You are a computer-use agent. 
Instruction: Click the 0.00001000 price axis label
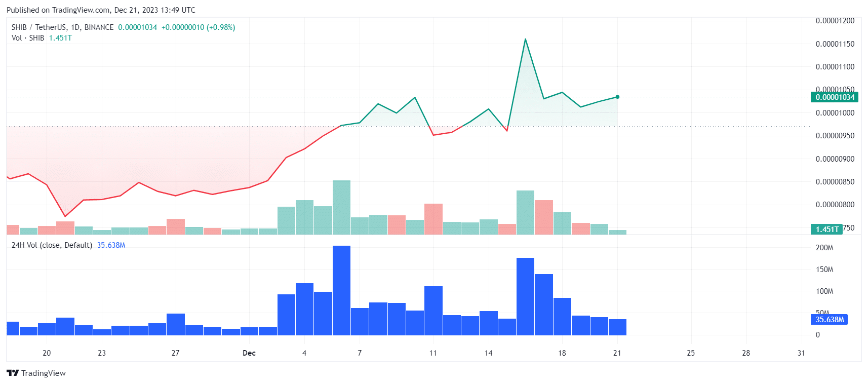pos(835,113)
